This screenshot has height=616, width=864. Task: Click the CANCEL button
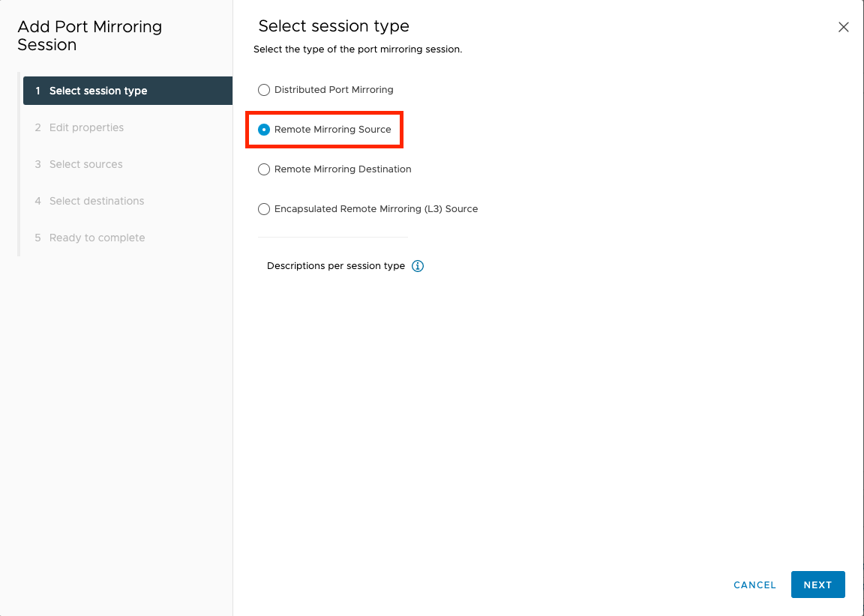[x=754, y=585]
